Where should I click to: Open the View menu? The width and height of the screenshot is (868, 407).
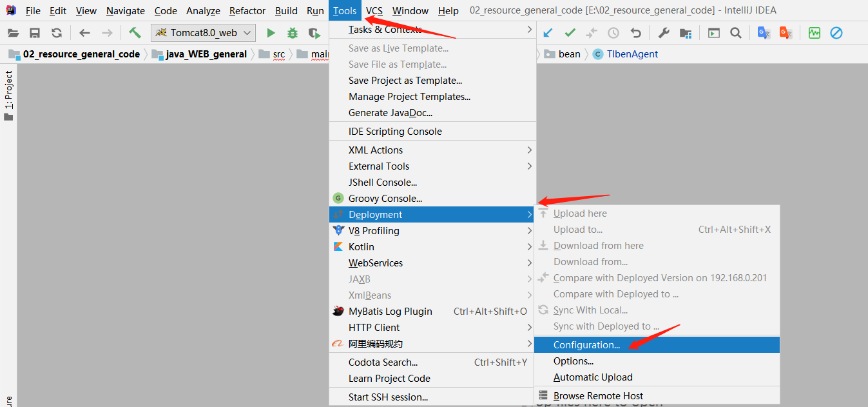[x=86, y=11]
